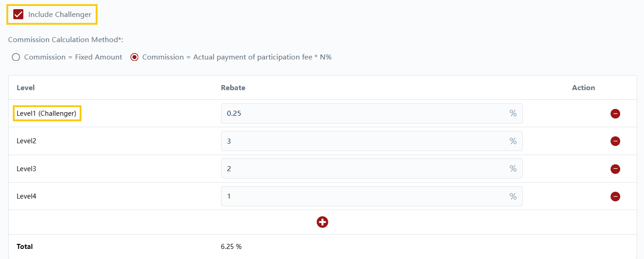Click the Commission Calculation Method label
Screen dimensions: 644x259
tap(66, 40)
